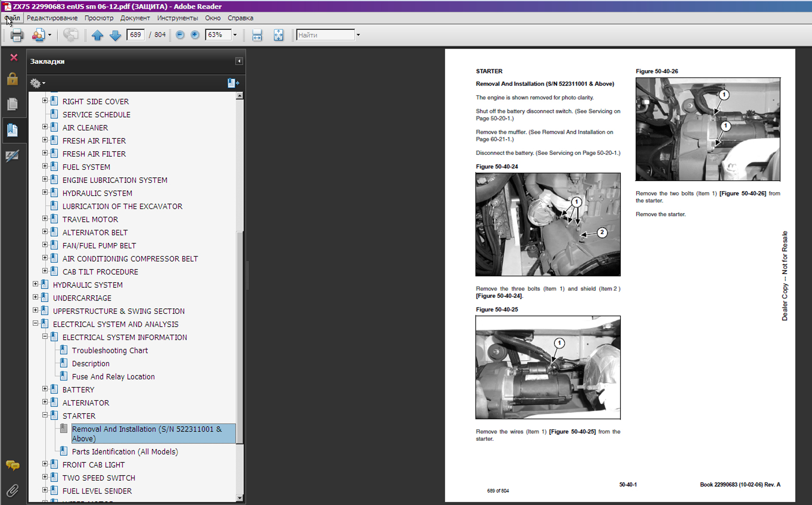Image resolution: width=812 pixels, height=505 pixels.
Task: Select the Troubleshooting Chart bookmark
Action: pos(110,351)
